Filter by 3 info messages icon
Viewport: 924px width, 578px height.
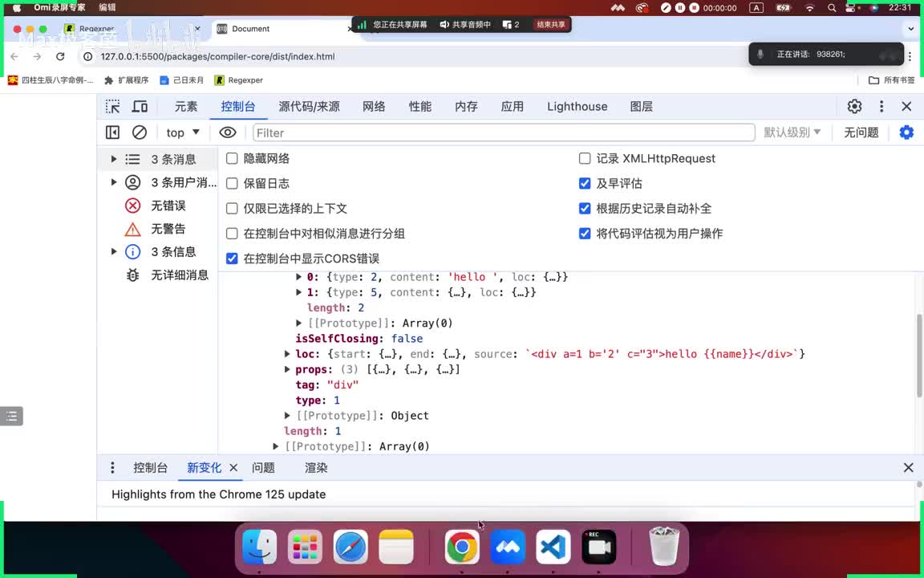coord(132,252)
